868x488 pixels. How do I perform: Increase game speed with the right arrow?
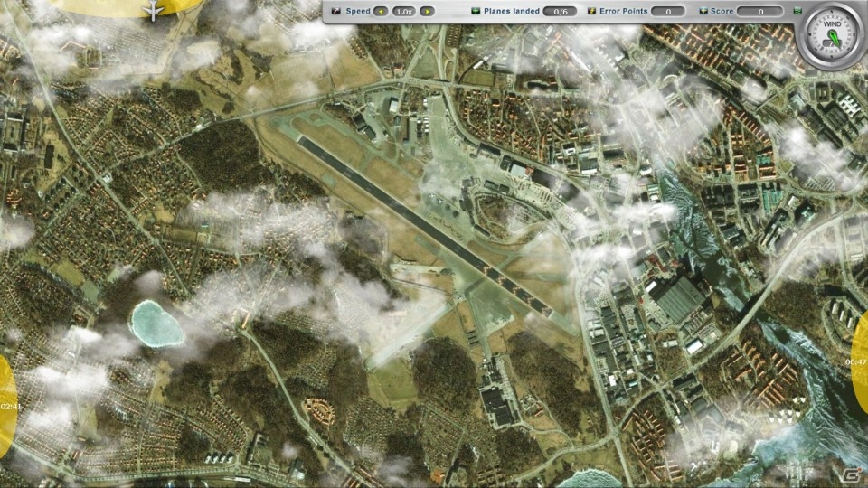tap(427, 11)
